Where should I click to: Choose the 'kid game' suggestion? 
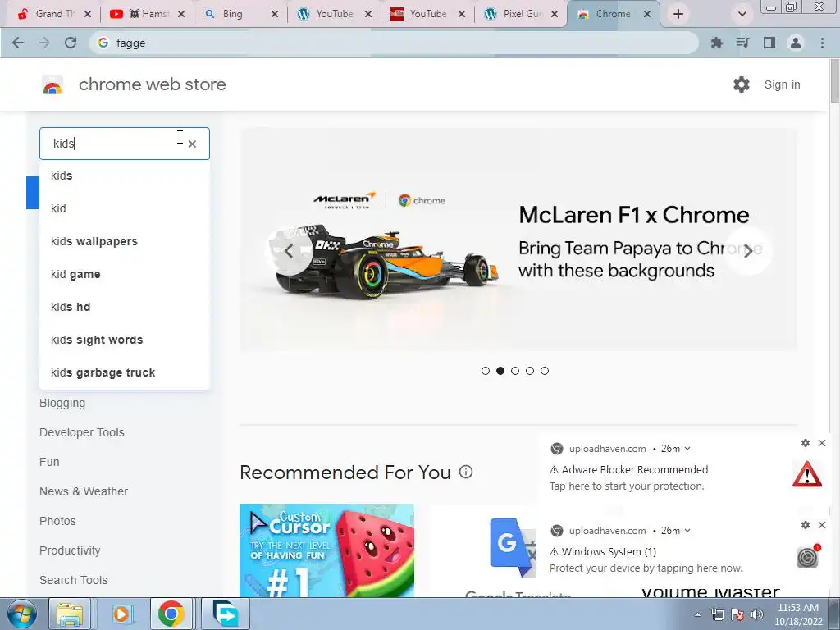pyautogui.click(x=125, y=274)
